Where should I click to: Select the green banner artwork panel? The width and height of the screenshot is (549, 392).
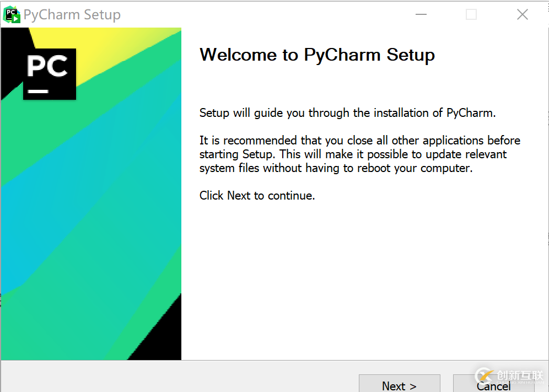(x=91, y=221)
